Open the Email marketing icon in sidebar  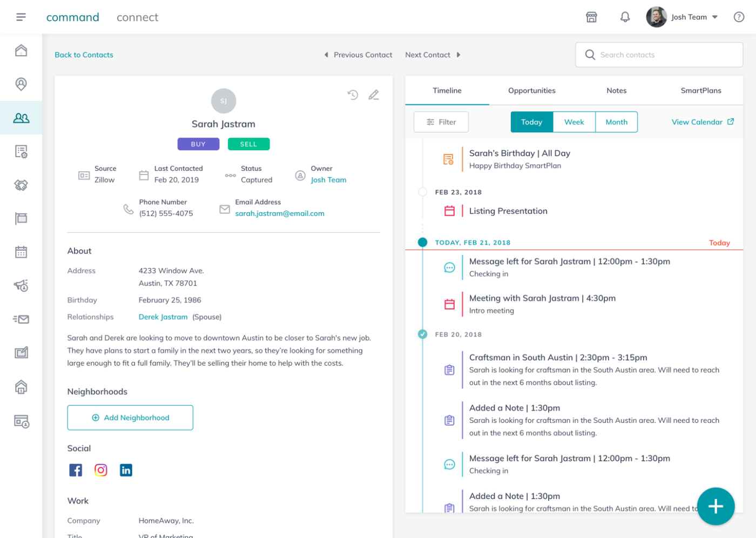point(21,319)
